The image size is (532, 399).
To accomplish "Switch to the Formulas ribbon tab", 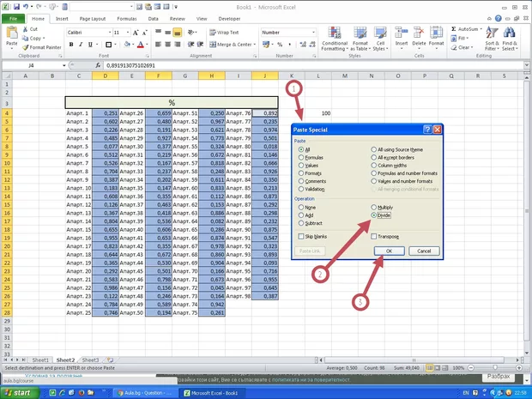I will [129, 17].
